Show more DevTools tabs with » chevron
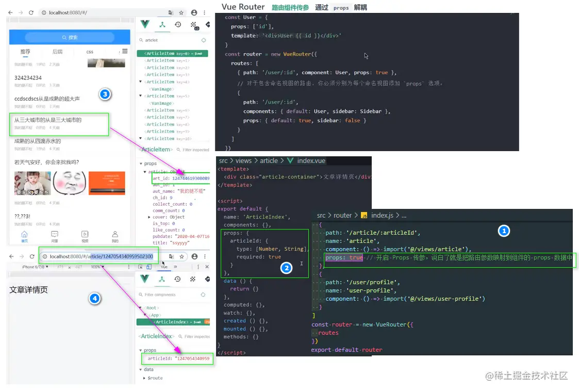 pyautogui.click(x=175, y=267)
